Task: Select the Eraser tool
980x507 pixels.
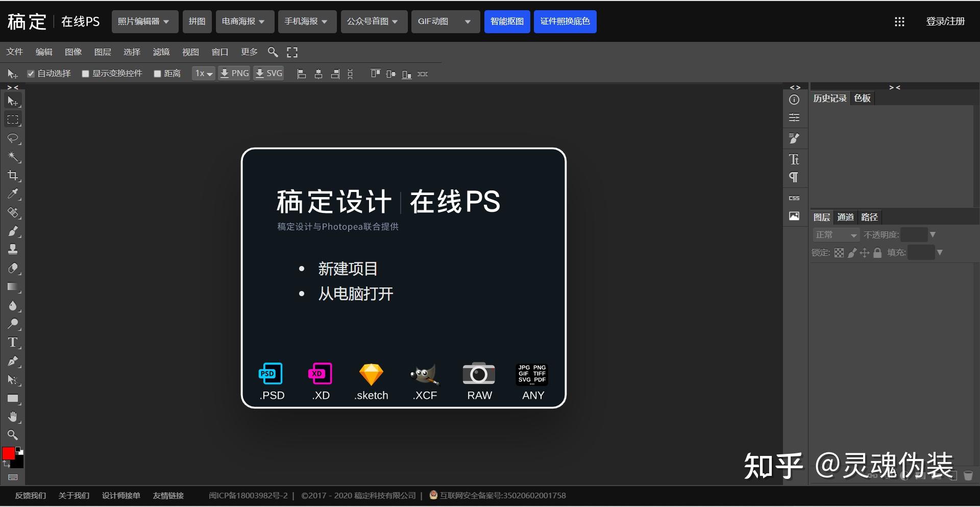Action: click(x=13, y=269)
